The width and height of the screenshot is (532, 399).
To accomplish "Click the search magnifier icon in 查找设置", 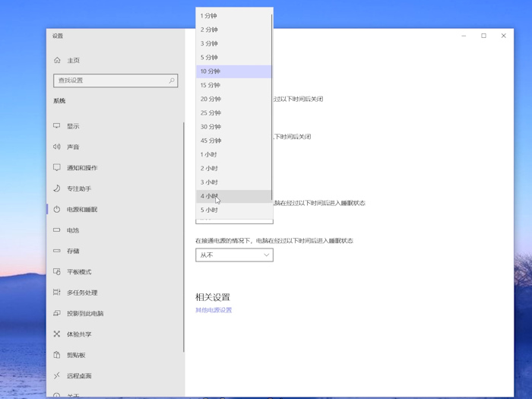I will click(x=172, y=81).
